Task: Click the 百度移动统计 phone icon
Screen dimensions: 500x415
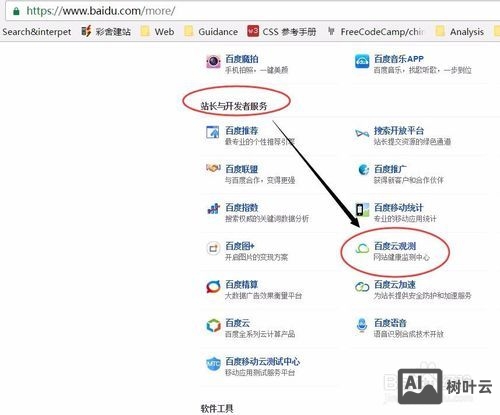Action: tap(362, 209)
